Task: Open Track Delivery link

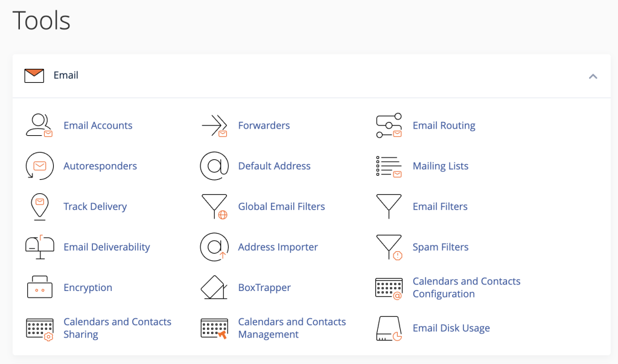Action: (95, 206)
